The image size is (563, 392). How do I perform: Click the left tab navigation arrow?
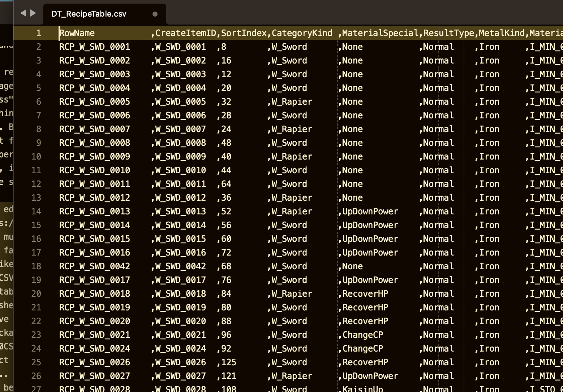click(x=23, y=13)
